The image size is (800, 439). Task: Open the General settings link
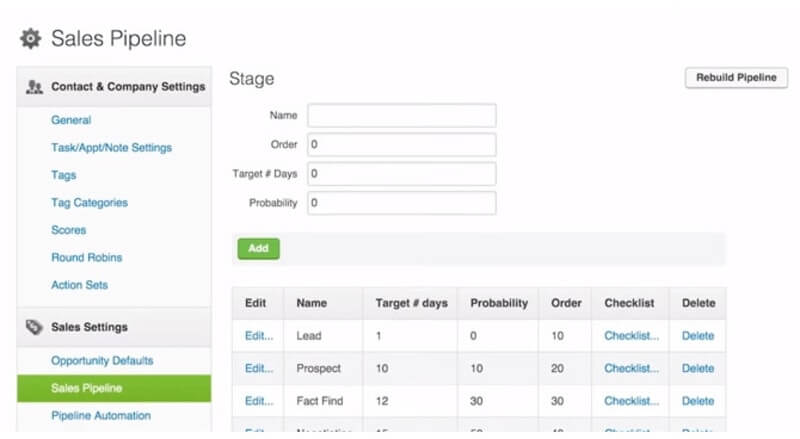pos(71,120)
